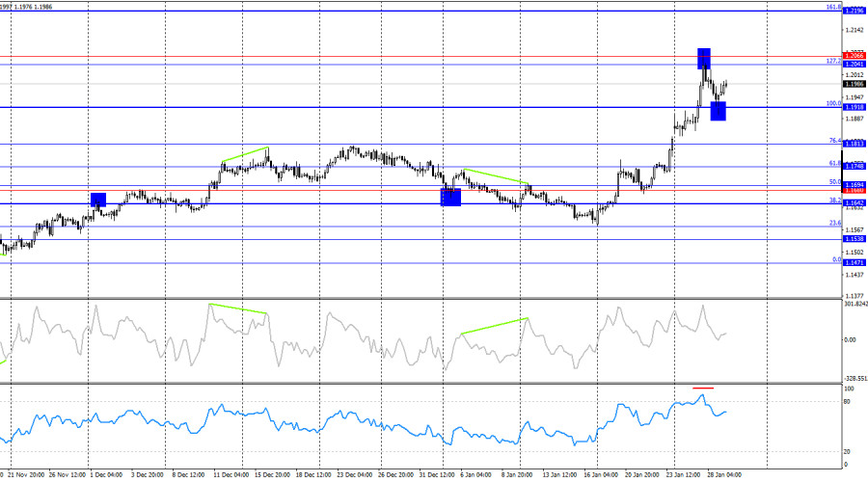Click the 26 Dec 20:00 time label
Viewport: 868px width, 482px height.
[x=395, y=475]
